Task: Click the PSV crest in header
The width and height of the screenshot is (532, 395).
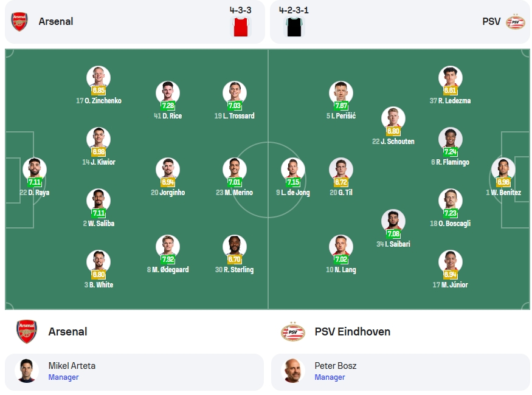Action: click(x=515, y=22)
